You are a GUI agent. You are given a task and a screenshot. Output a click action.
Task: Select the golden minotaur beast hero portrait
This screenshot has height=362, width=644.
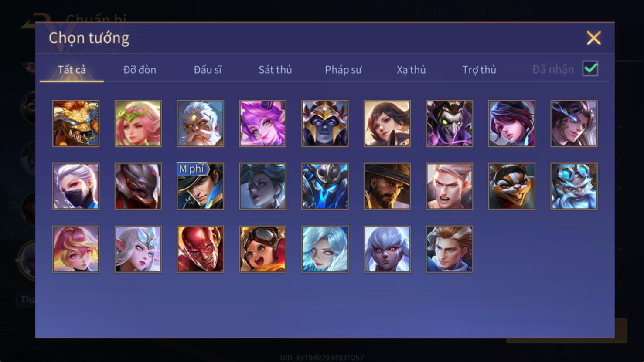76,124
